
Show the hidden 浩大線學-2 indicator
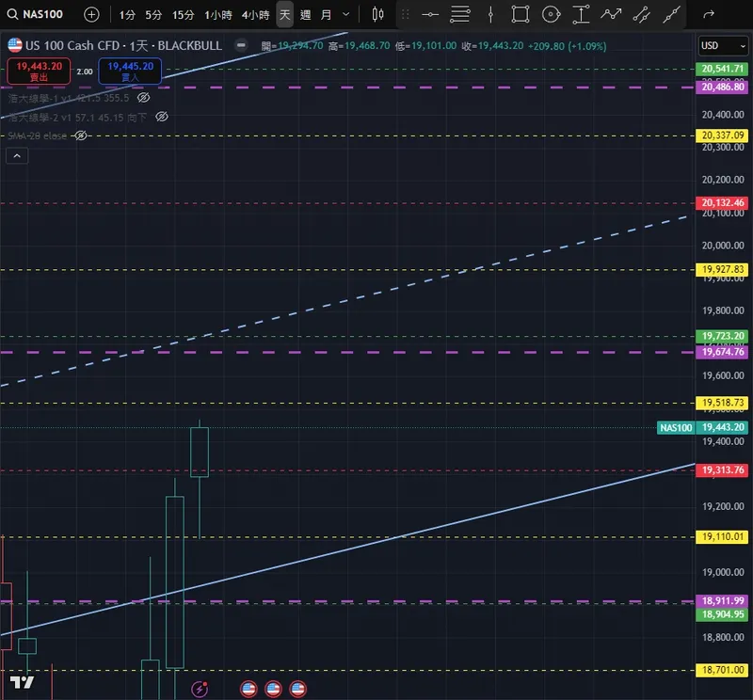[162, 117]
